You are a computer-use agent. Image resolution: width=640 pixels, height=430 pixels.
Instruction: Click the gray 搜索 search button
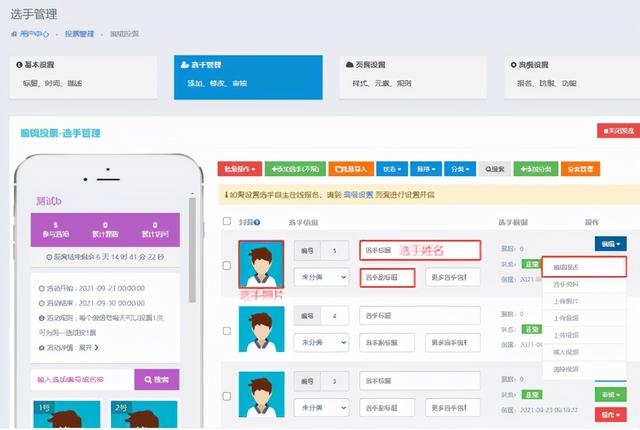tap(495, 169)
